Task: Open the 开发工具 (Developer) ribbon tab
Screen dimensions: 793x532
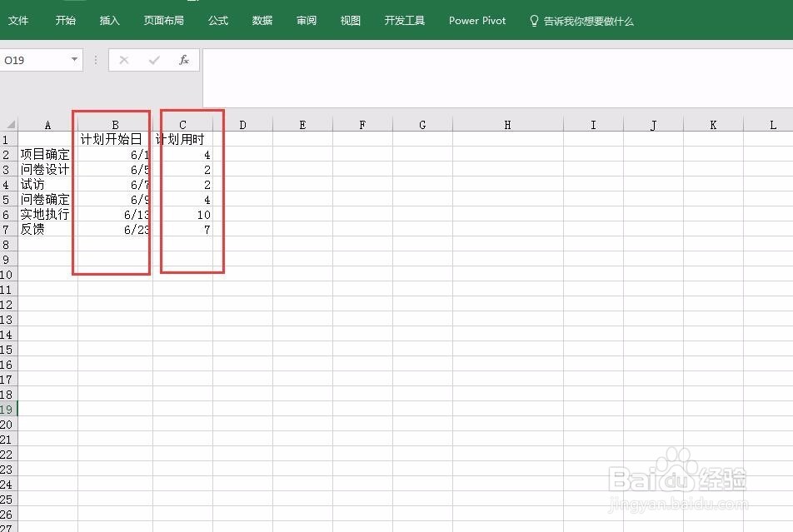Action: (404, 21)
